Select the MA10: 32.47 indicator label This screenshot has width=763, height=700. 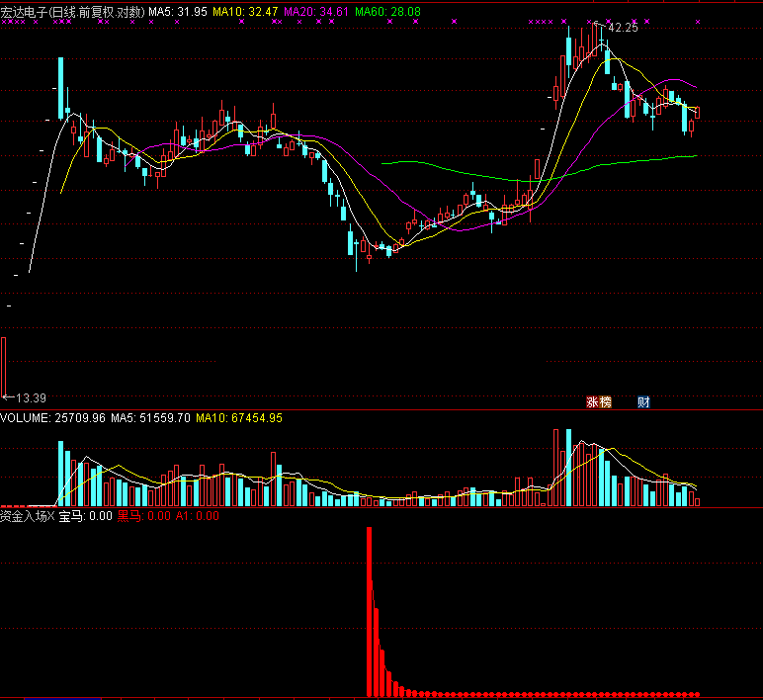(x=245, y=12)
